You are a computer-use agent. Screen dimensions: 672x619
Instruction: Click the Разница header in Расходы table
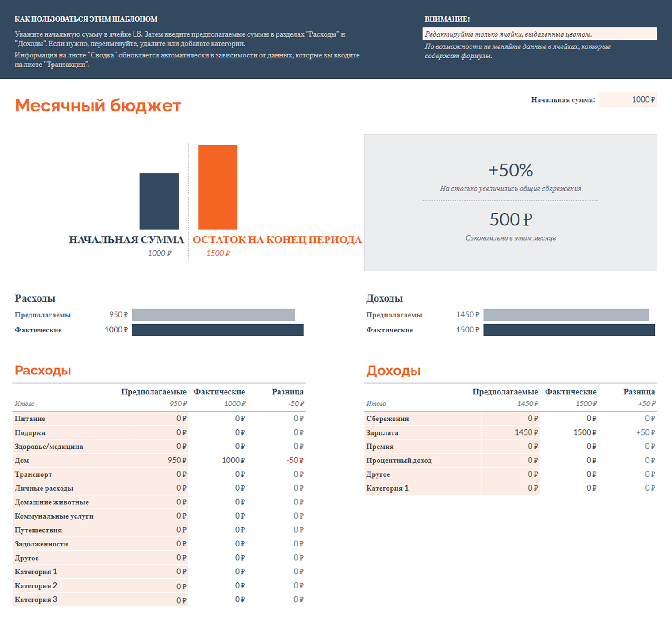(x=287, y=392)
